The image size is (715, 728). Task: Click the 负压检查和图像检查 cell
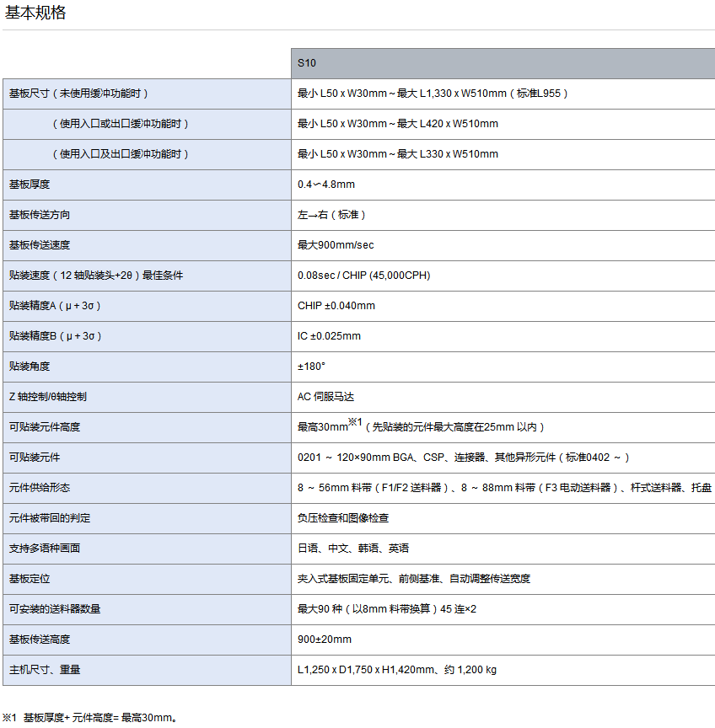(343, 518)
